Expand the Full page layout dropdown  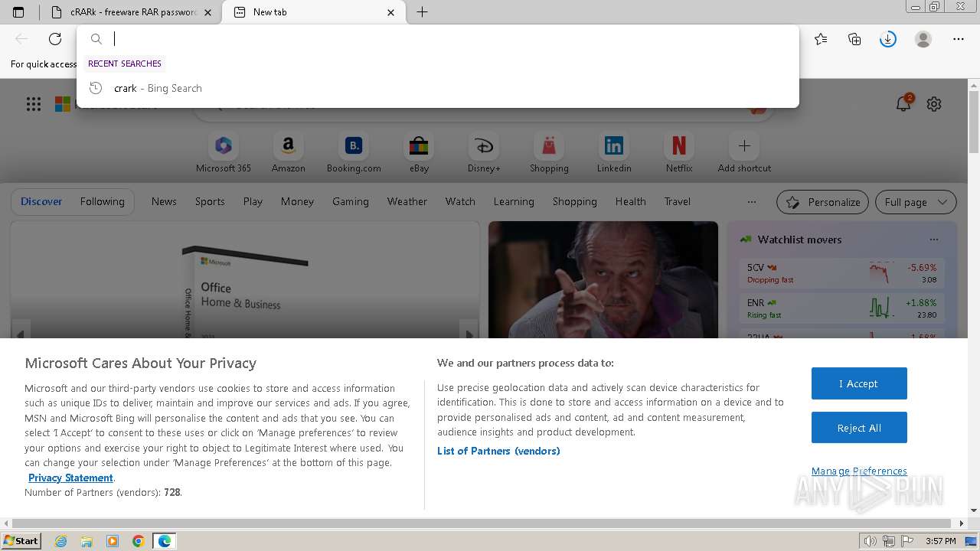click(916, 202)
